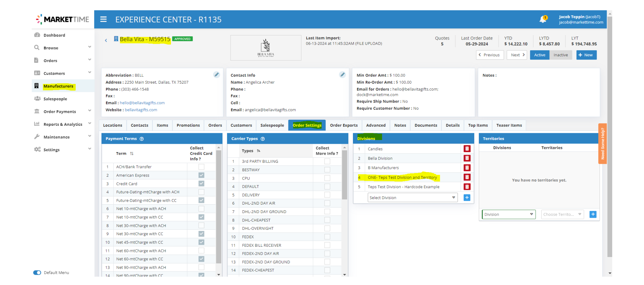Open Need Some Help side tab
Viewport: 644px width, 285px height.
coord(602,144)
